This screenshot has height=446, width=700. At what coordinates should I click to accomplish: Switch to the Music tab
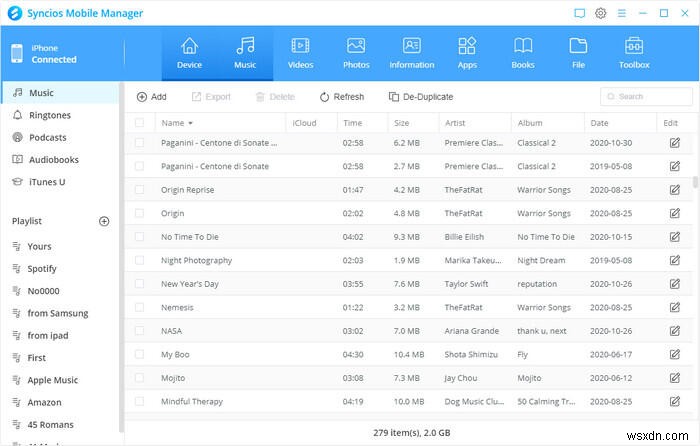click(x=245, y=54)
